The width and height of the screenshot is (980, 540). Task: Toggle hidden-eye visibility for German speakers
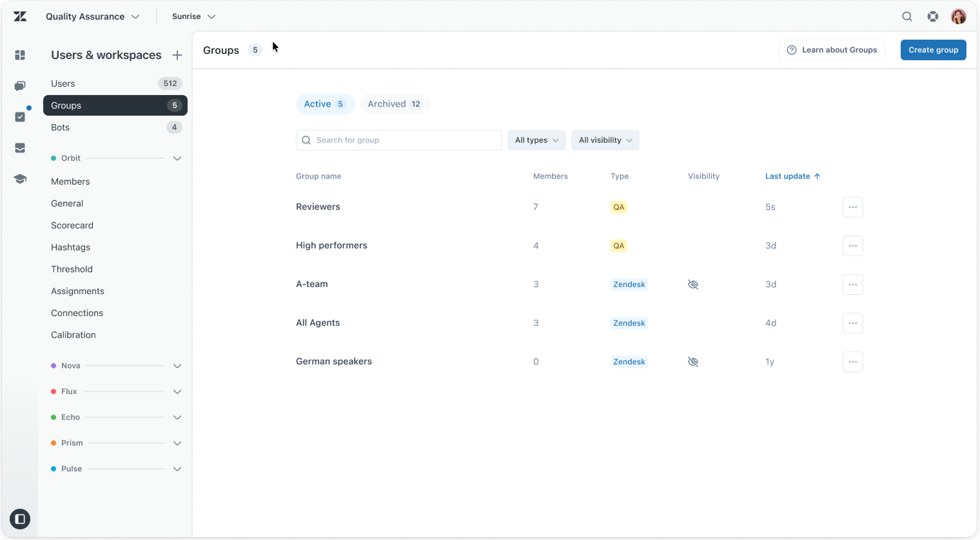[x=693, y=362]
